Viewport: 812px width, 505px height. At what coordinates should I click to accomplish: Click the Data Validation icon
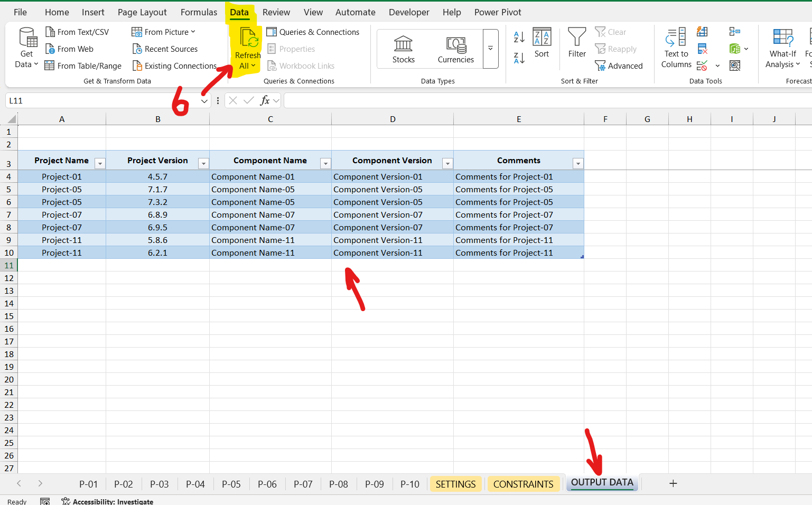(702, 66)
